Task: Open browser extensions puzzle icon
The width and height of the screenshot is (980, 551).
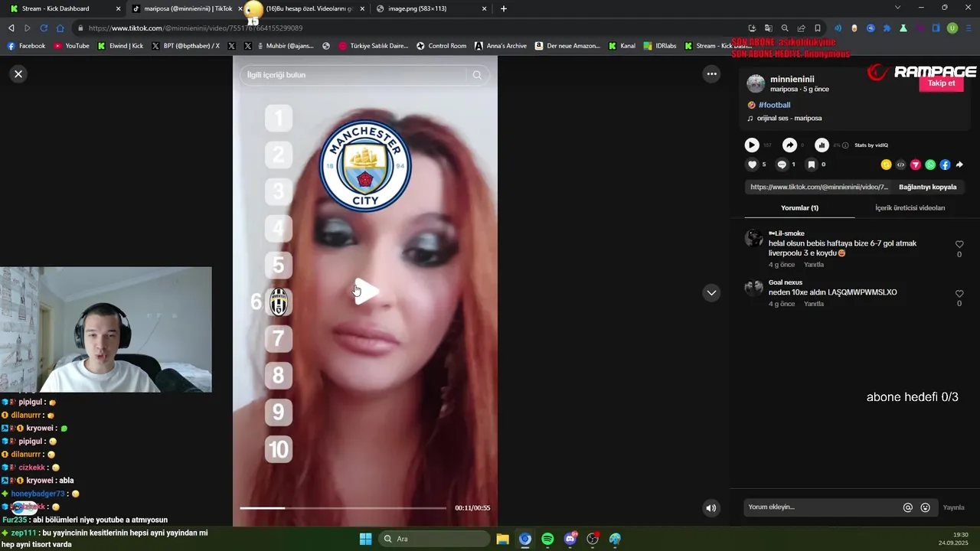Action: (887, 28)
